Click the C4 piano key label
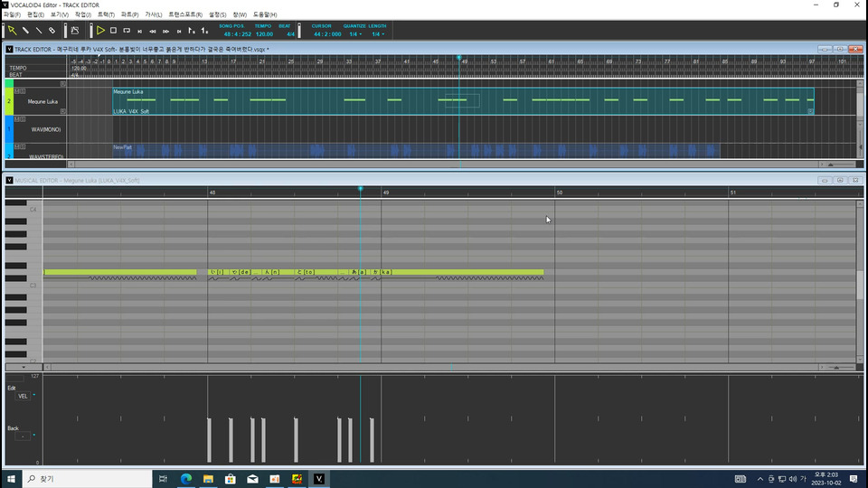868x488 pixels. point(33,210)
